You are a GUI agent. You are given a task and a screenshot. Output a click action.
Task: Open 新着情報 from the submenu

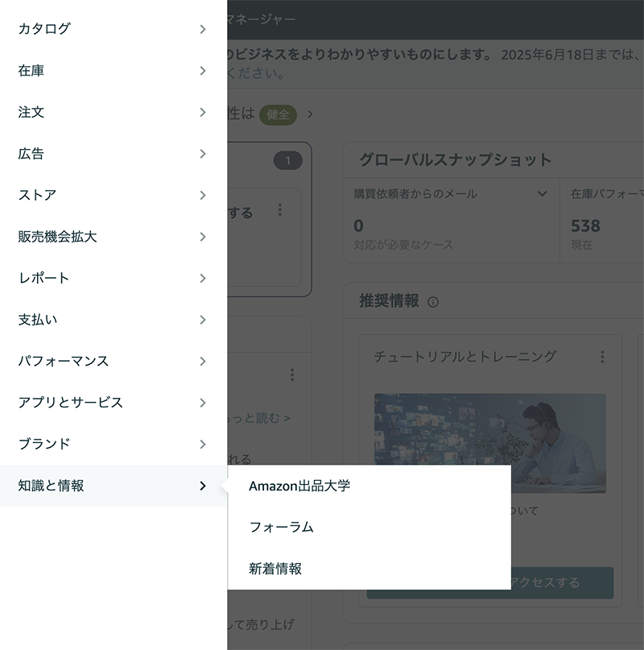369,569
